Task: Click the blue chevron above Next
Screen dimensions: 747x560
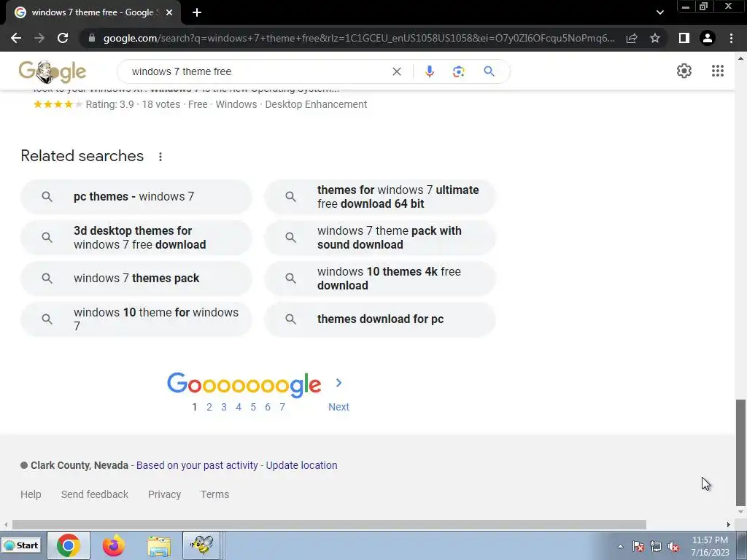Action: pyautogui.click(x=338, y=383)
